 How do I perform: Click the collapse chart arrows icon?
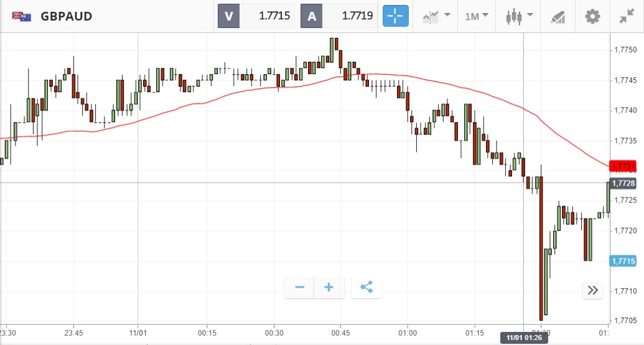(627, 16)
